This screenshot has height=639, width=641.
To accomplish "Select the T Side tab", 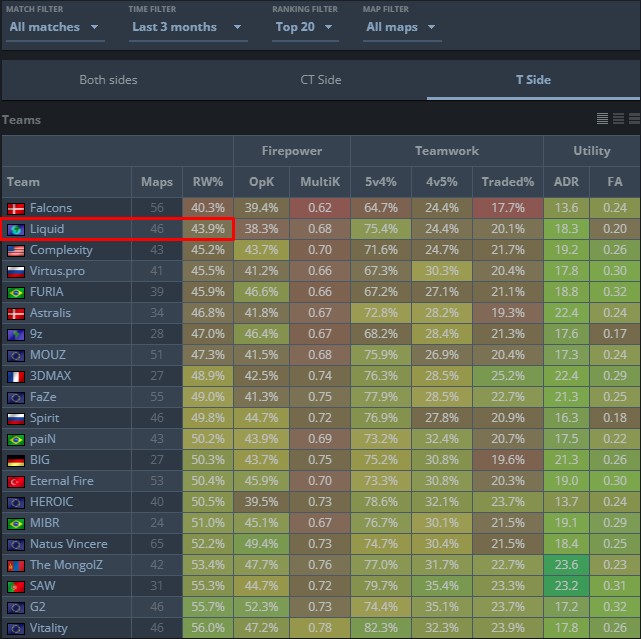I will [x=533, y=80].
